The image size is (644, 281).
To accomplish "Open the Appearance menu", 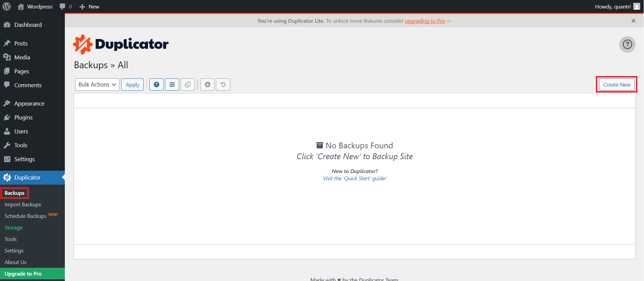I will pos(32,104).
